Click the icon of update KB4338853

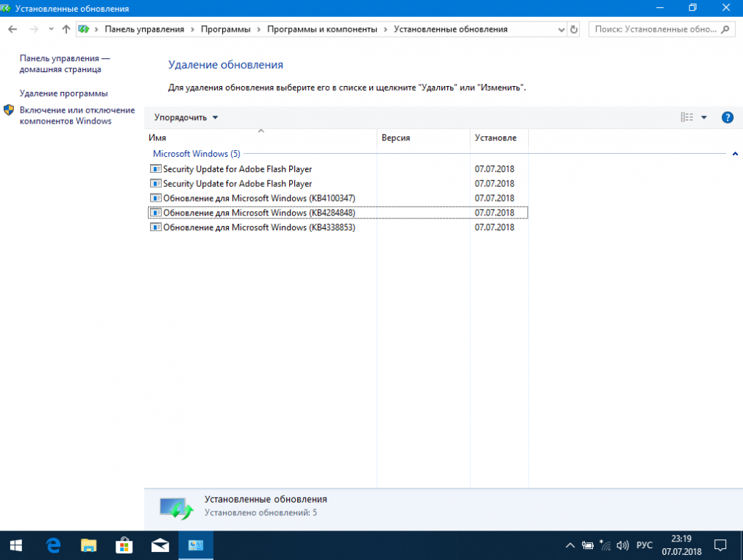pyautogui.click(x=155, y=227)
